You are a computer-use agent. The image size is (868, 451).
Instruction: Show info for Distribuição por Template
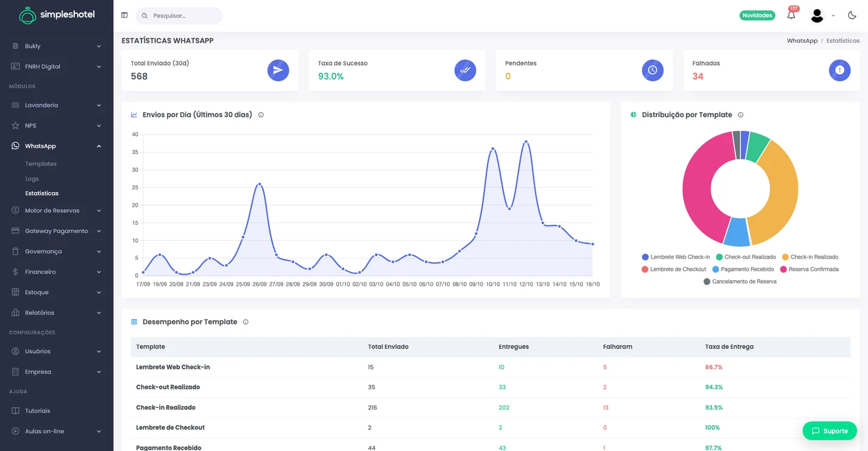741,115
